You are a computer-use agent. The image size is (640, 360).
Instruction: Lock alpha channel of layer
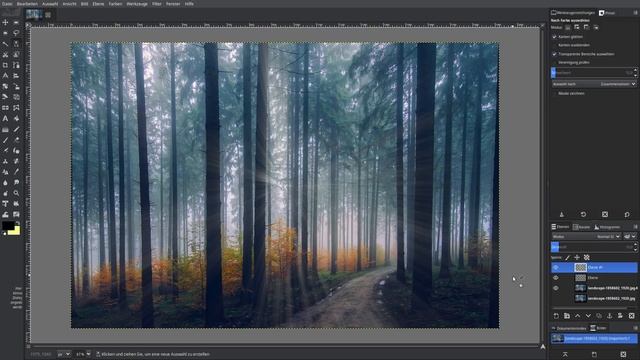[x=587, y=258]
